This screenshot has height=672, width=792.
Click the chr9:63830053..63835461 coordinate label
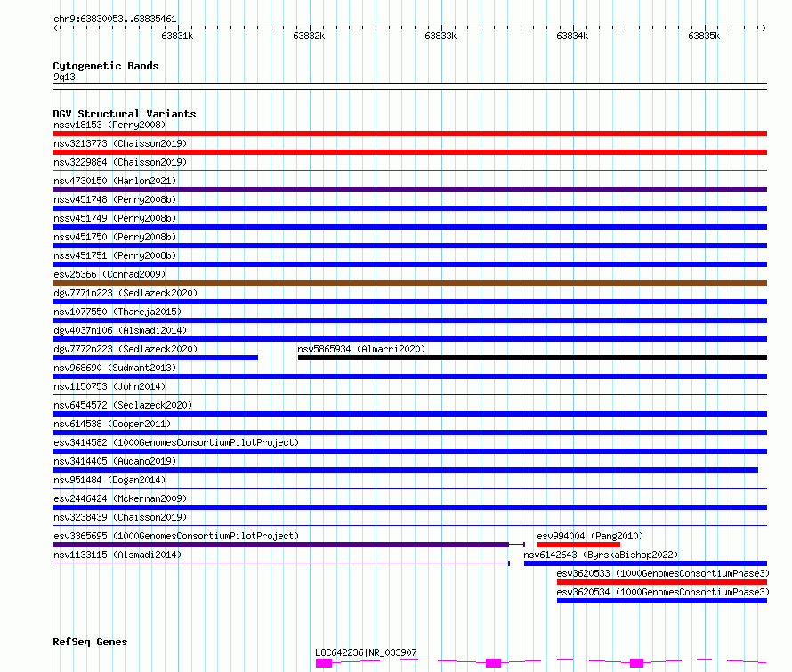[115, 19]
